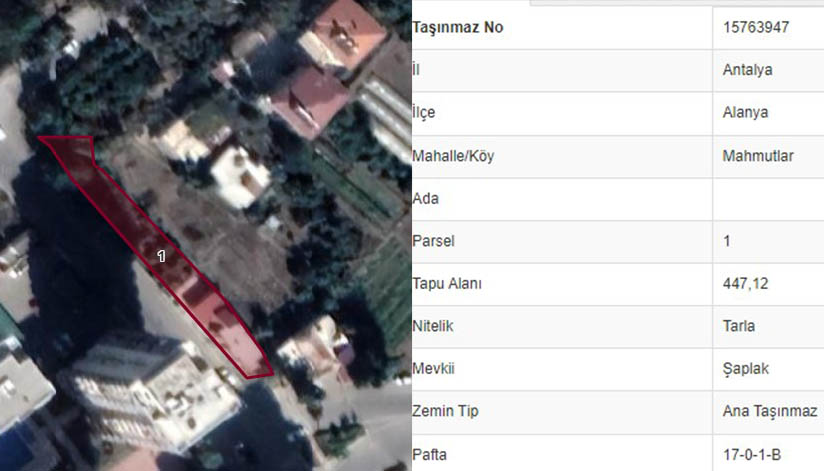Select the Alanya value in the İlçe row
Screen dimensions: 824x471
click(745, 112)
